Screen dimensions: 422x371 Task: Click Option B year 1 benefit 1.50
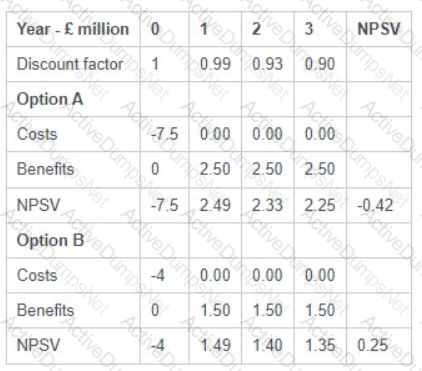[215, 310]
